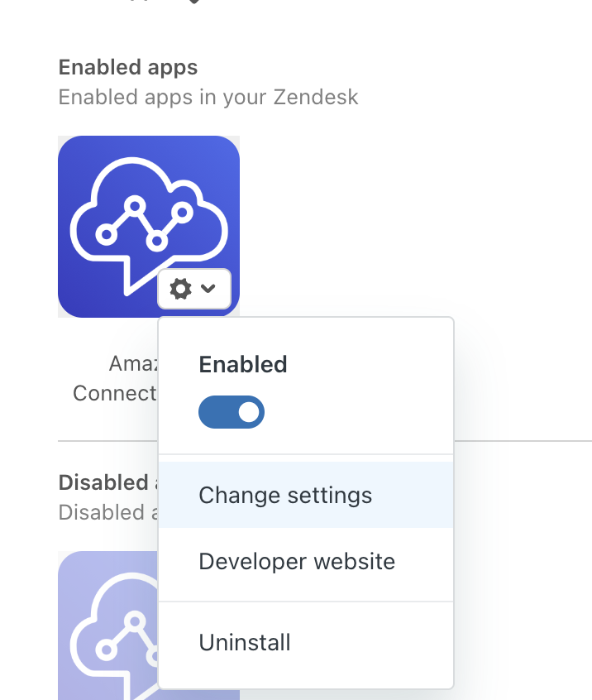This screenshot has height=700, width=592.
Task: Click the 'Enabled apps in your Zendesk' subtitle
Action: [x=208, y=97]
